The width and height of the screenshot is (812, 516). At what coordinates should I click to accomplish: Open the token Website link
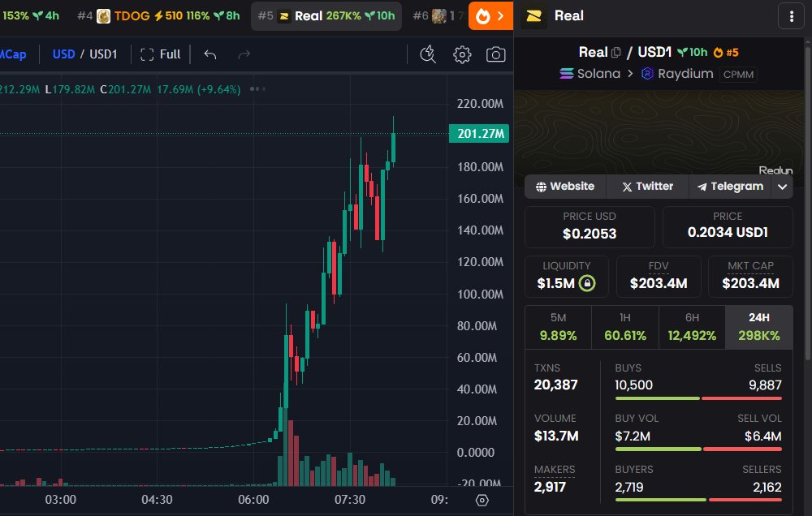[x=565, y=187]
